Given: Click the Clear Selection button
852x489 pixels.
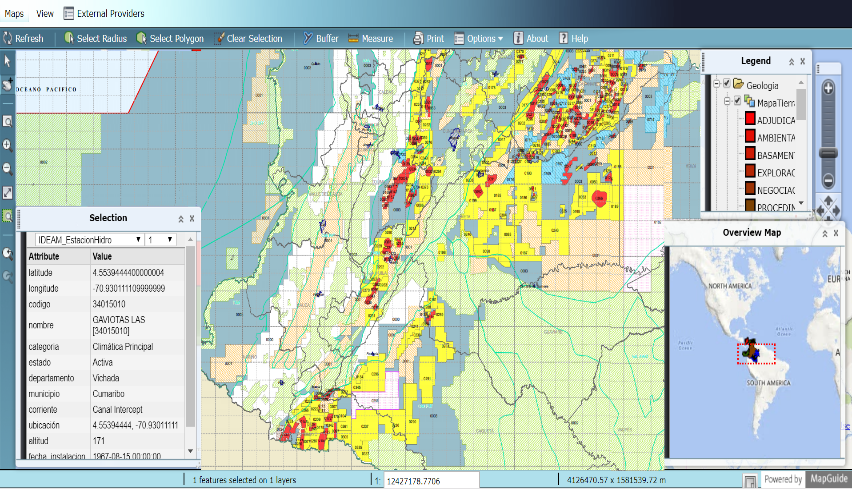Looking at the screenshot, I should click(x=248, y=38).
